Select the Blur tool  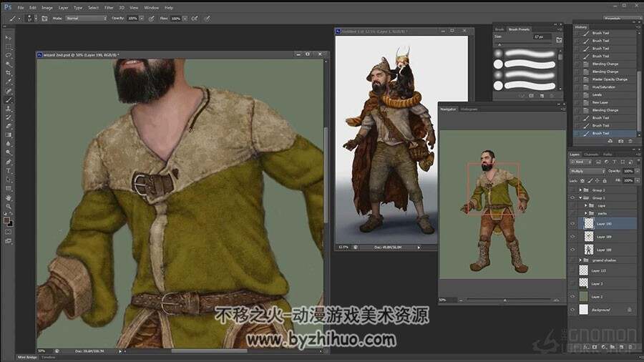8,144
